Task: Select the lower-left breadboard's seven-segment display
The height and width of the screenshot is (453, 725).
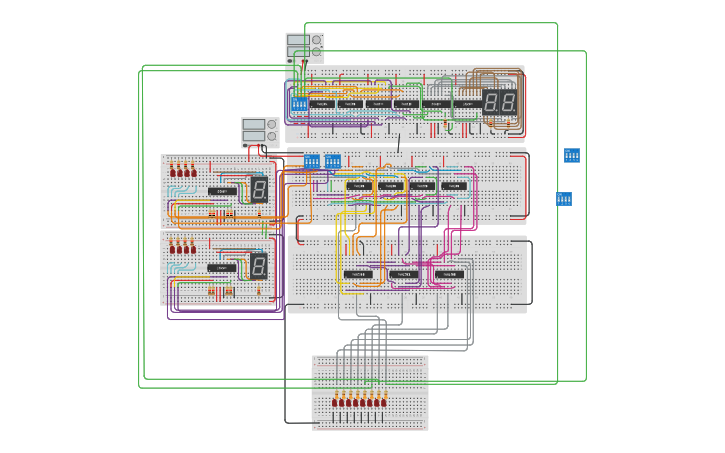Action: 258,265
